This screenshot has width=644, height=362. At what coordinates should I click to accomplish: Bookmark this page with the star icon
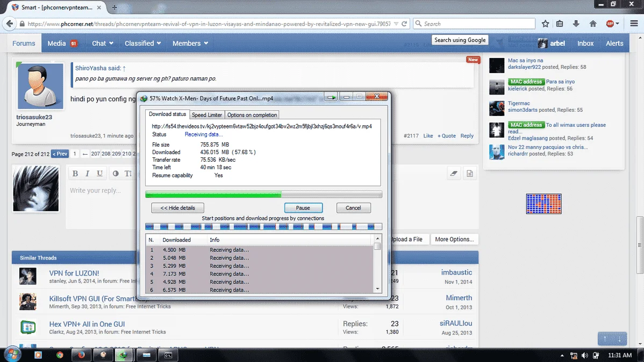[546, 24]
